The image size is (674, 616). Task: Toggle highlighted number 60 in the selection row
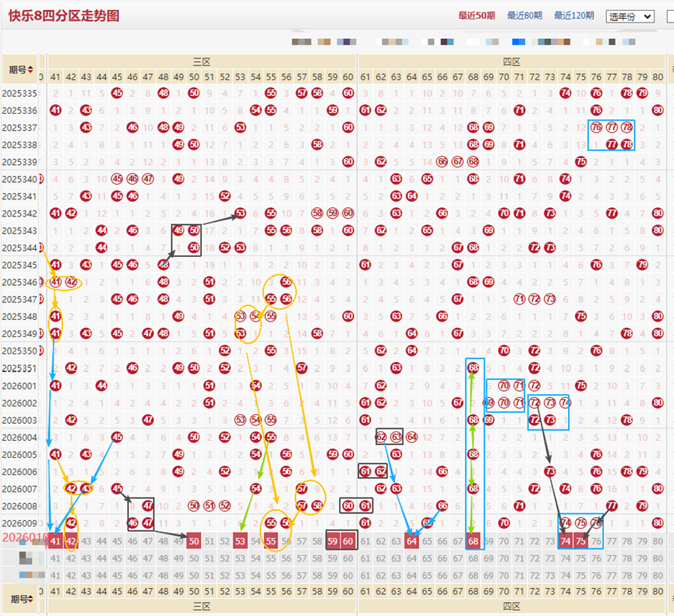348,541
